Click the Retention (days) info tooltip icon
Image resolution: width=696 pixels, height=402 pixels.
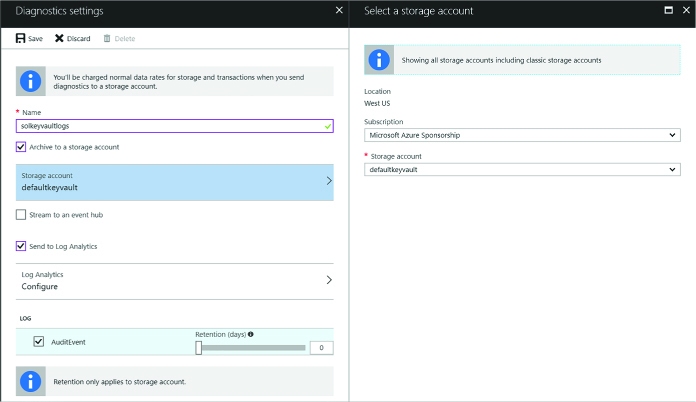251,334
